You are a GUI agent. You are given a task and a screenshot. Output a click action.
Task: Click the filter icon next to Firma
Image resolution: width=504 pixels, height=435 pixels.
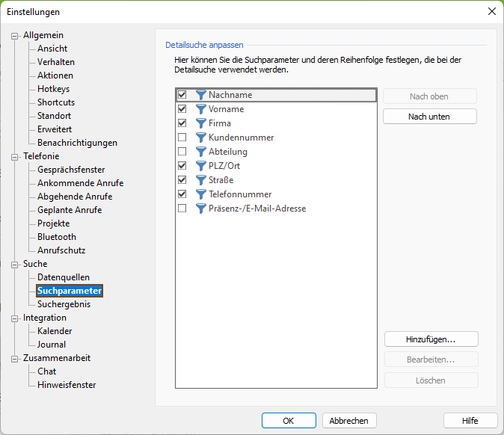click(200, 123)
